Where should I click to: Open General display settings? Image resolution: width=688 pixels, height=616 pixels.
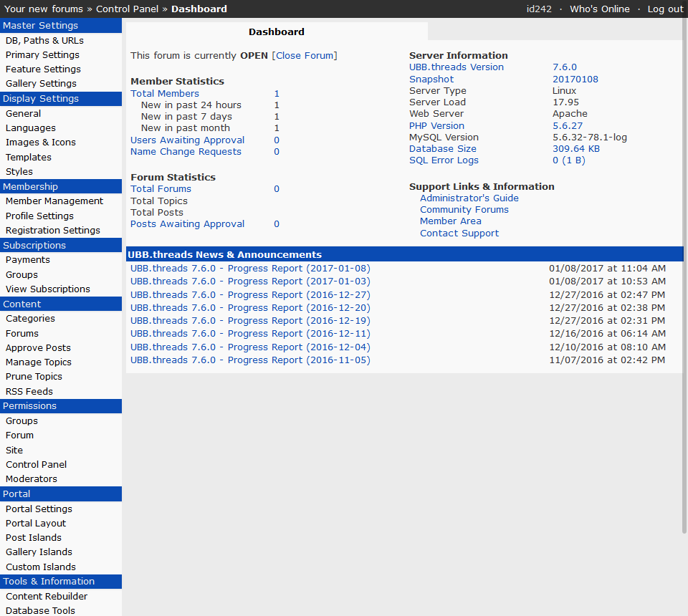pyautogui.click(x=23, y=114)
